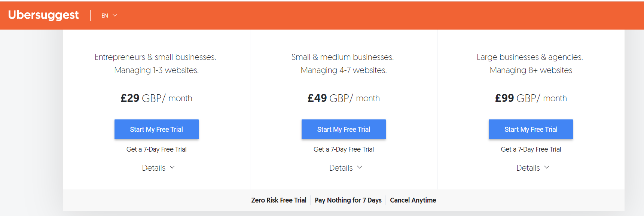
Task: Start free trial for £99 plan
Action: coord(531,129)
